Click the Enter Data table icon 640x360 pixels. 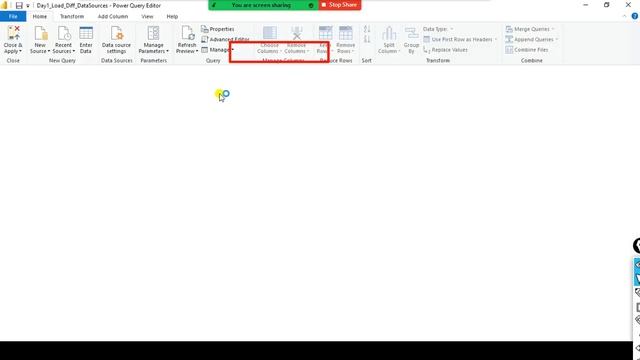[86, 33]
